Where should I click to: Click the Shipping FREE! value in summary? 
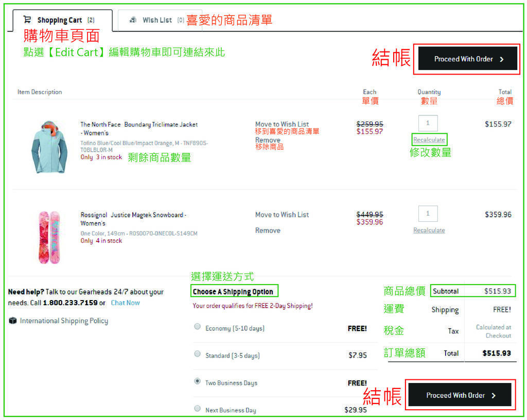502,309
